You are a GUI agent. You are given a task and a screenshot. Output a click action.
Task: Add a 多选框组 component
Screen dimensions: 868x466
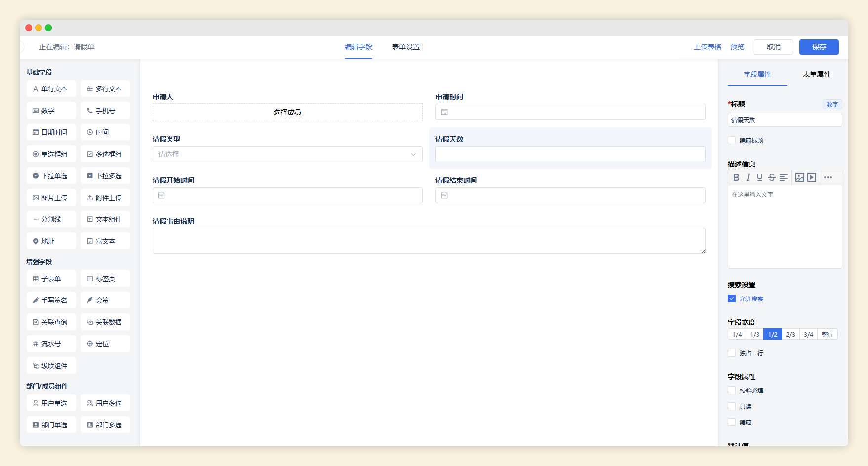(x=106, y=154)
